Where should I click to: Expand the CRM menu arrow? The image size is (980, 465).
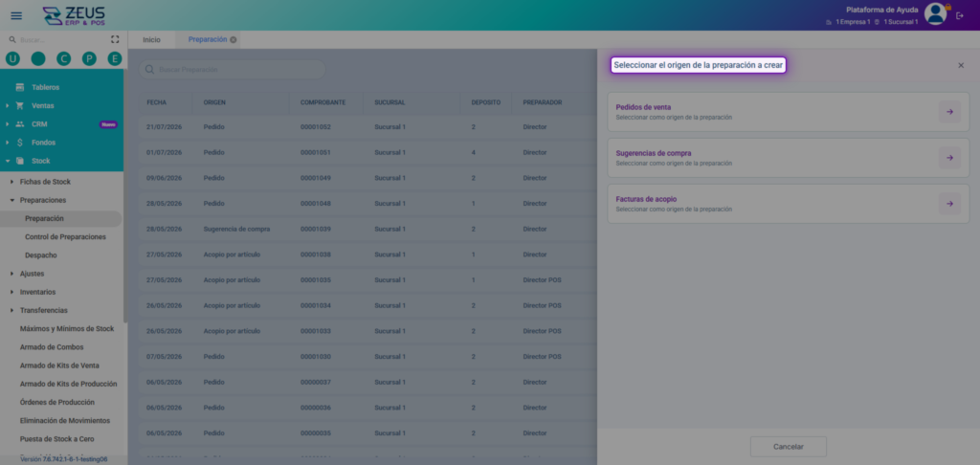tap(7, 123)
